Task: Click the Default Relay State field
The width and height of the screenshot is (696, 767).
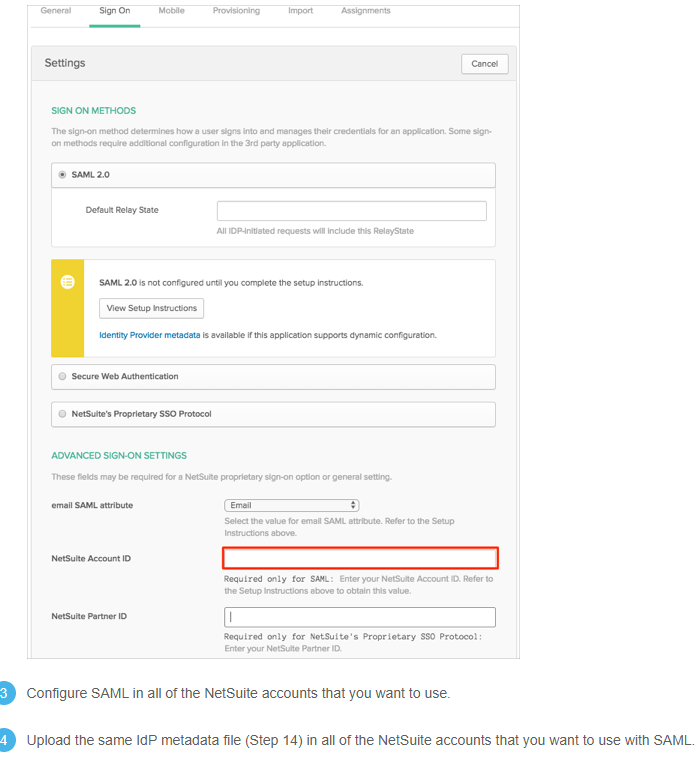Action: point(351,211)
